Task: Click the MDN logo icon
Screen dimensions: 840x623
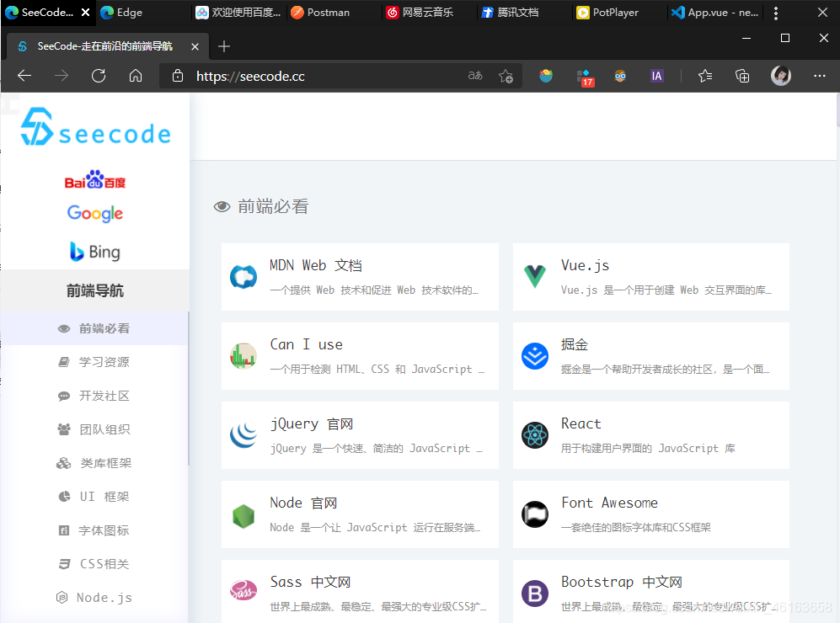Action: tap(243, 277)
